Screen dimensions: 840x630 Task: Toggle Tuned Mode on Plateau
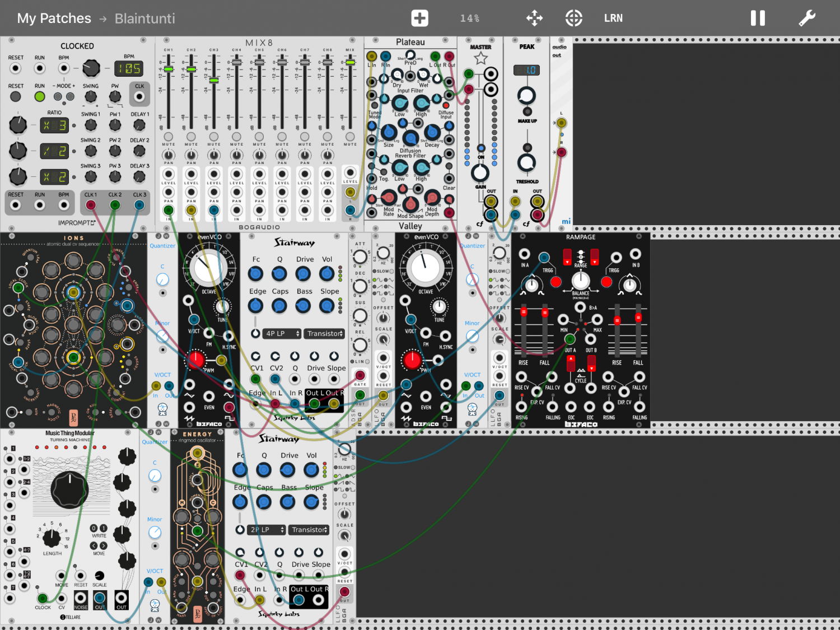374,105
